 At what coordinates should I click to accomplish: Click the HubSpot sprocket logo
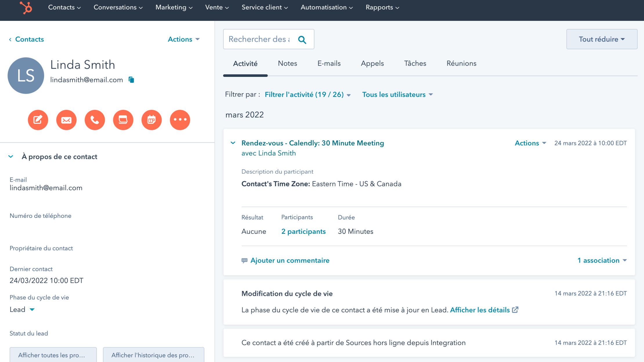(26, 8)
